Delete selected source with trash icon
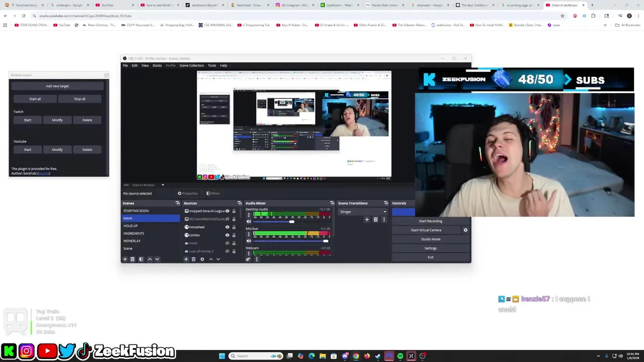The image size is (644, 362). 193,259
